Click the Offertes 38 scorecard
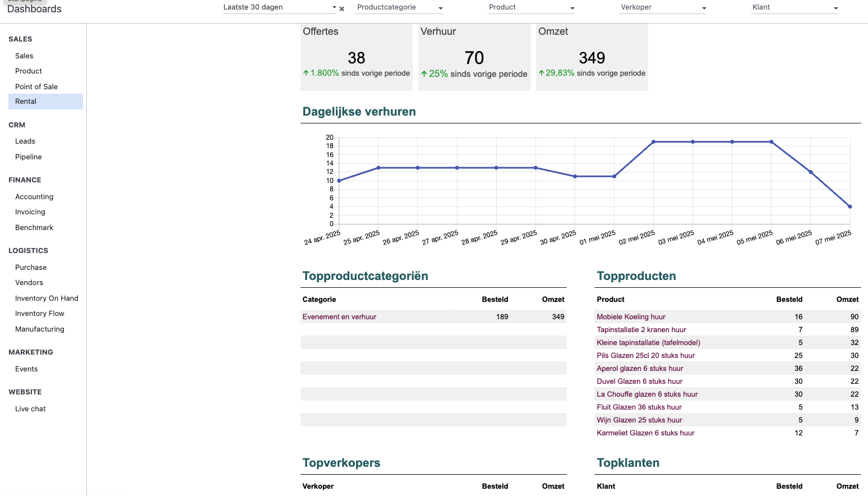The width and height of the screenshot is (868, 496). click(x=357, y=58)
